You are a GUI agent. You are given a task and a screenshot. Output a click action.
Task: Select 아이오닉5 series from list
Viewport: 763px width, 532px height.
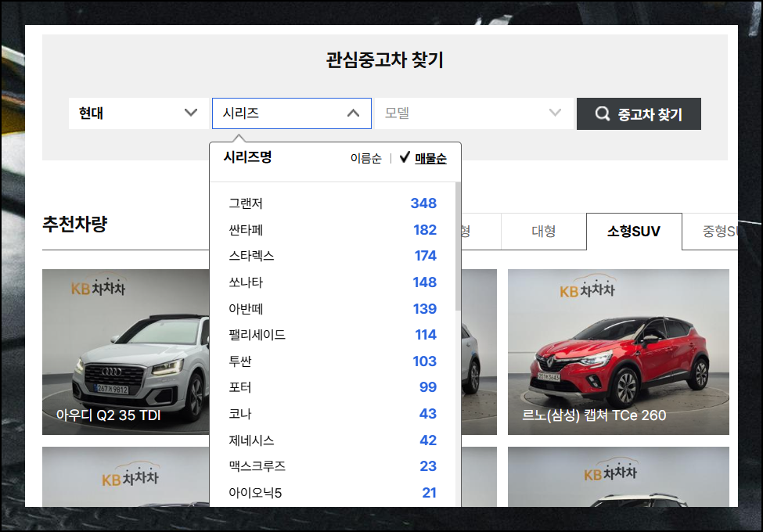pos(333,493)
